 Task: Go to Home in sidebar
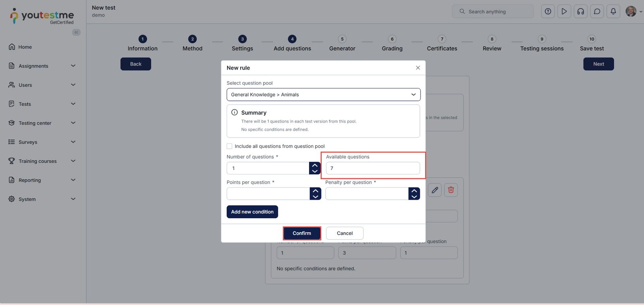click(x=25, y=47)
